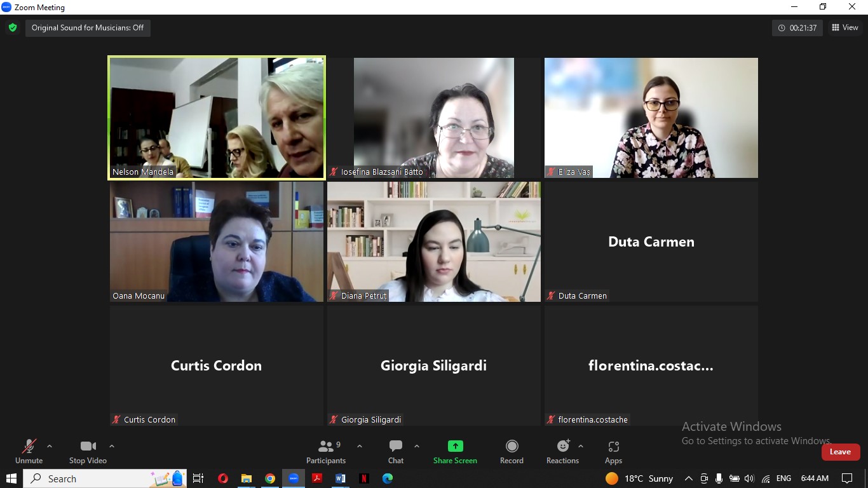Open Task View on taskbar
Viewport: 868px width, 488px height.
click(198, 478)
